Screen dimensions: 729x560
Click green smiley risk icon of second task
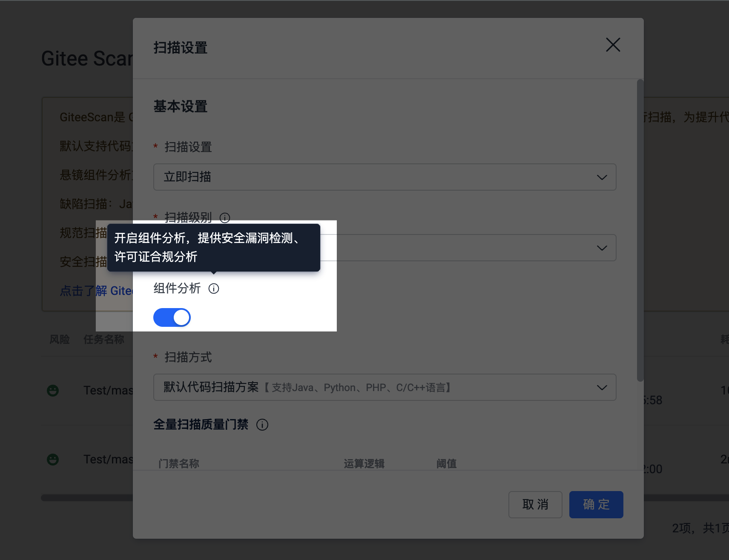click(53, 459)
